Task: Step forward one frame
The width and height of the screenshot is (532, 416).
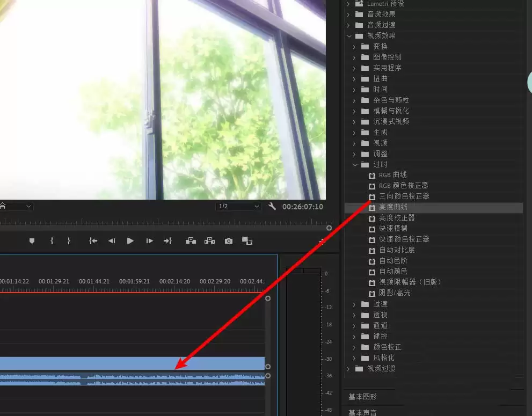Action: coord(149,241)
